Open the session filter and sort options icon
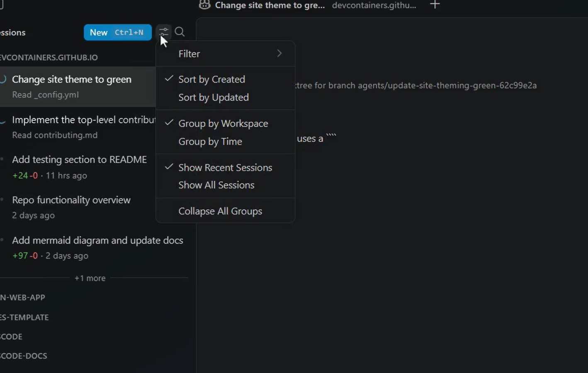This screenshot has height=373, width=588. tap(164, 32)
